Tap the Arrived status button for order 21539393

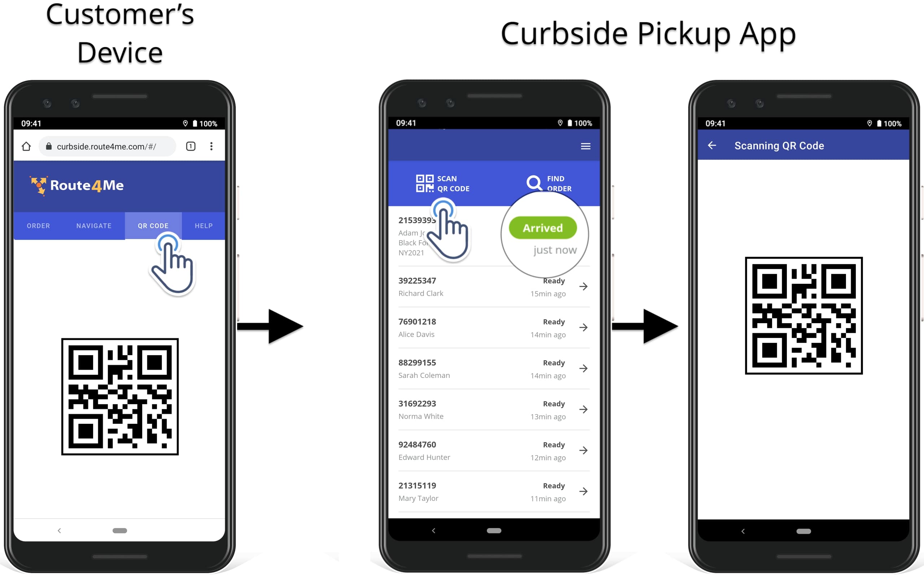[542, 228]
